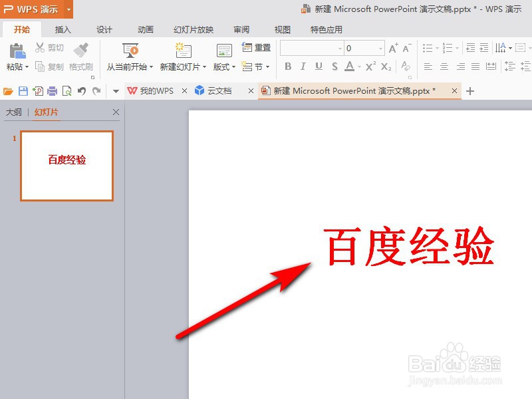Screen dimensions: 532x399
Task: Toggle Superscript formatting
Action: click(370, 66)
